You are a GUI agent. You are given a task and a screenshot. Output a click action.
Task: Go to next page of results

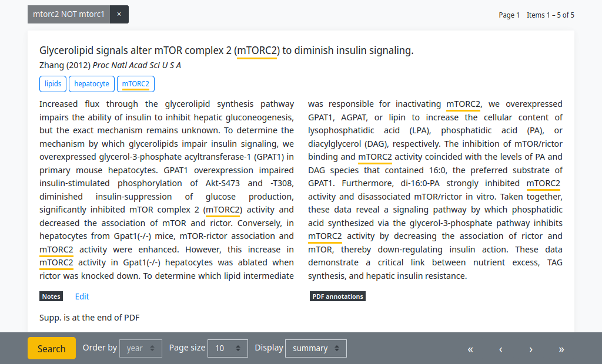click(x=531, y=349)
